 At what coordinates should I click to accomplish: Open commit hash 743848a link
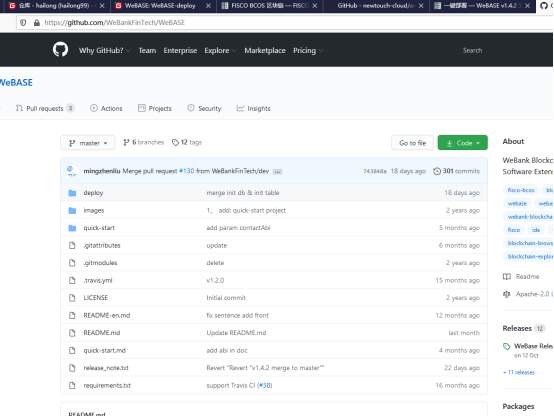(375, 171)
